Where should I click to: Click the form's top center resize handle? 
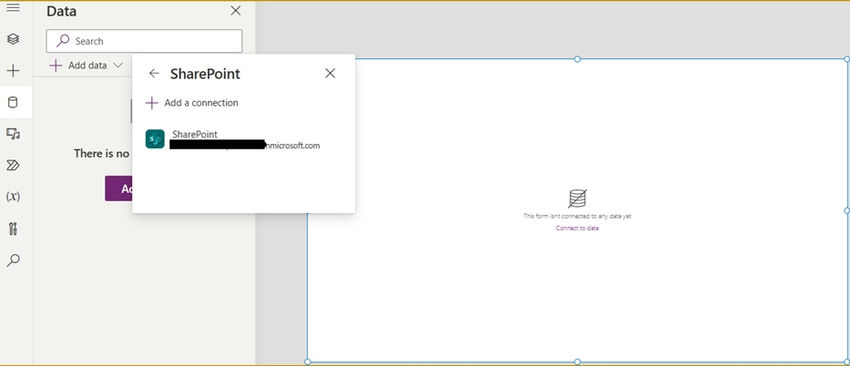click(x=577, y=59)
